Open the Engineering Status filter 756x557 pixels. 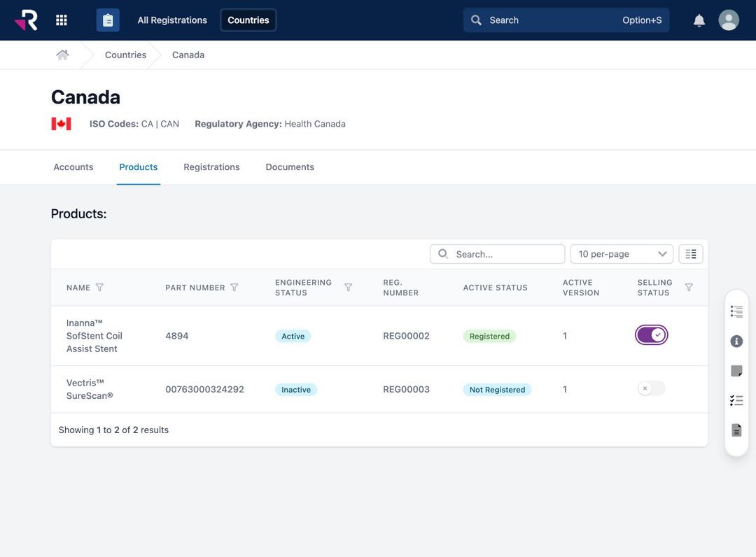tap(345, 285)
